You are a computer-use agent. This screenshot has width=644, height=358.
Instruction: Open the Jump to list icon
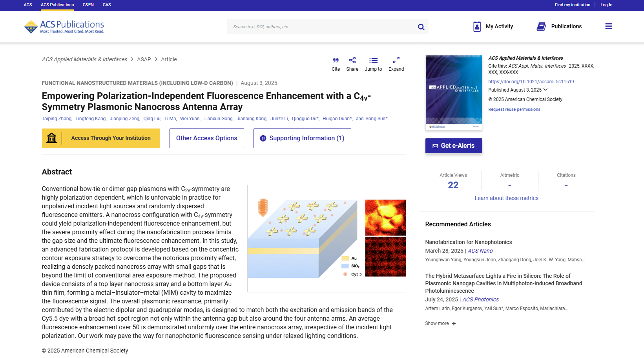[373, 61]
